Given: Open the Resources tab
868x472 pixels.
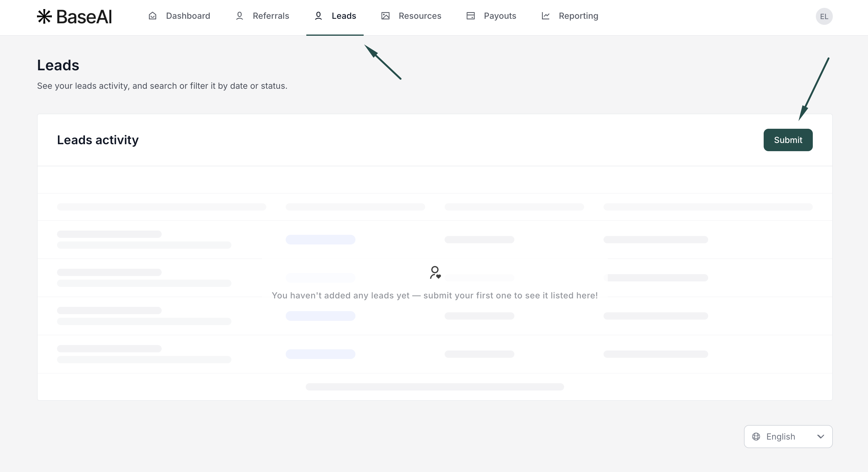Looking at the screenshot, I should 419,16.
